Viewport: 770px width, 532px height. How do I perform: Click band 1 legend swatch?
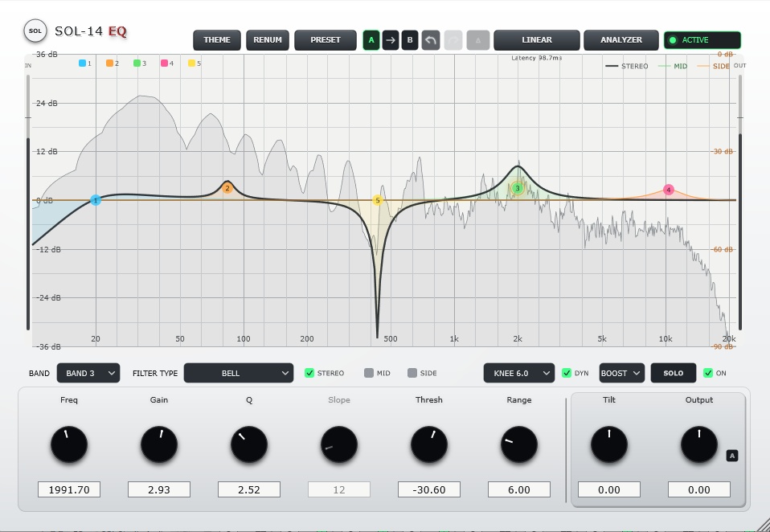82,63
